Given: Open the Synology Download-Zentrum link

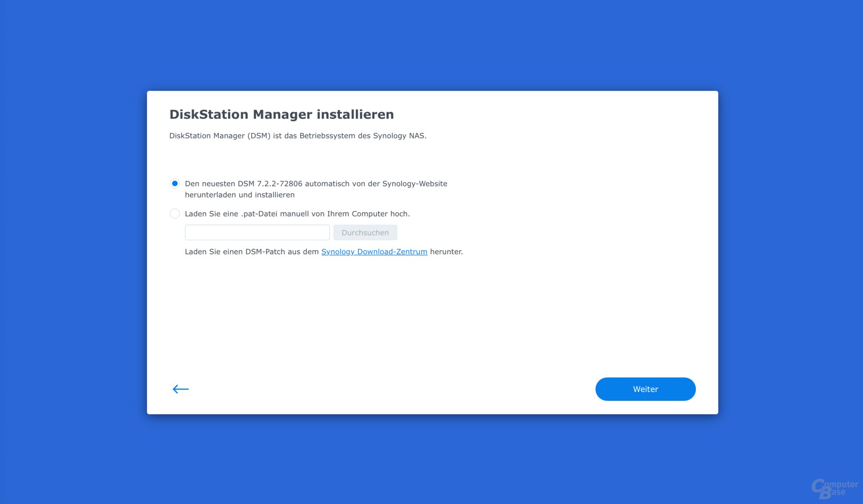Looking at the screenshot, I should click(x=374, y=252).
